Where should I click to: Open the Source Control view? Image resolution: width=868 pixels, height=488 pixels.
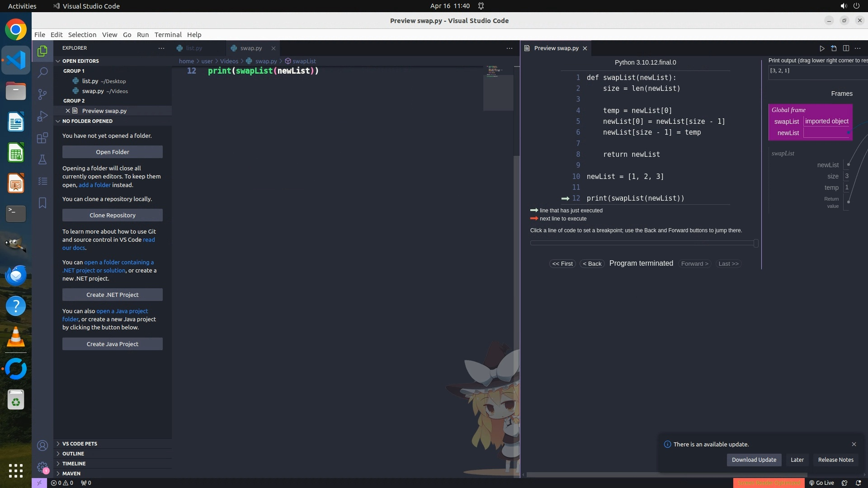tap(42, 94)
